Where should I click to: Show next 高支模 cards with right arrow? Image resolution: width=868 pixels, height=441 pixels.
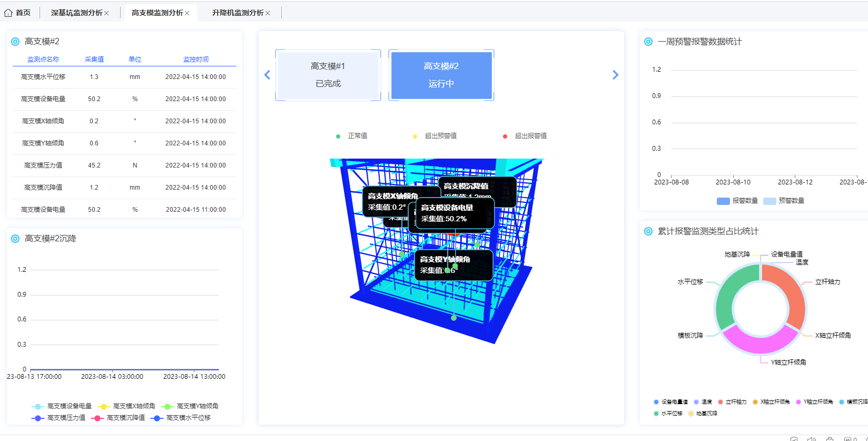pyautogui.click(x=615, y=75)
